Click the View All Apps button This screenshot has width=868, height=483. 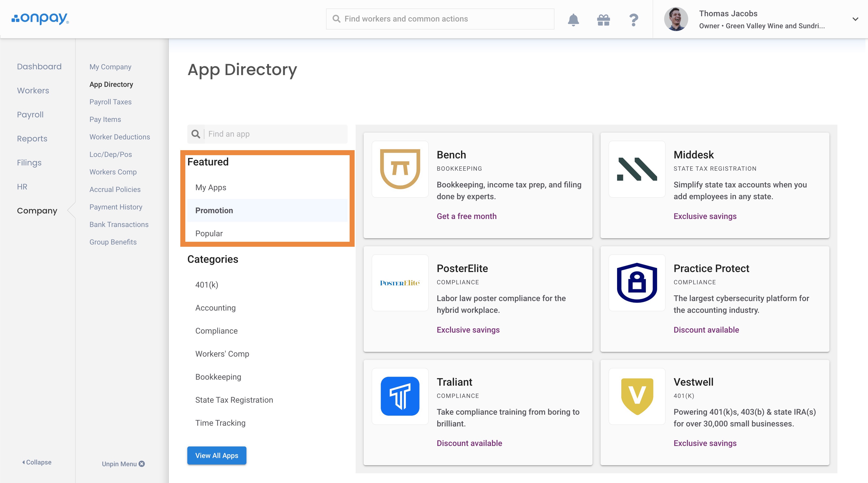217,455
